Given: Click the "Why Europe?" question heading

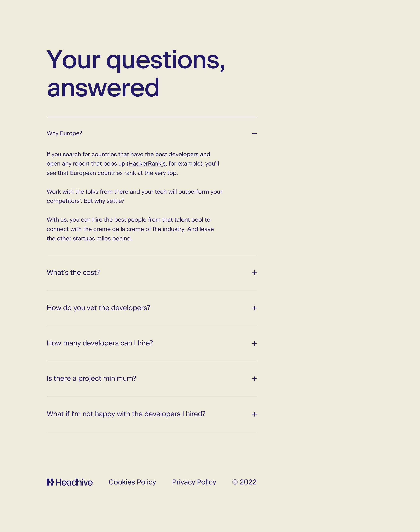Looking at the screenshot, I should tap(64, 133).
